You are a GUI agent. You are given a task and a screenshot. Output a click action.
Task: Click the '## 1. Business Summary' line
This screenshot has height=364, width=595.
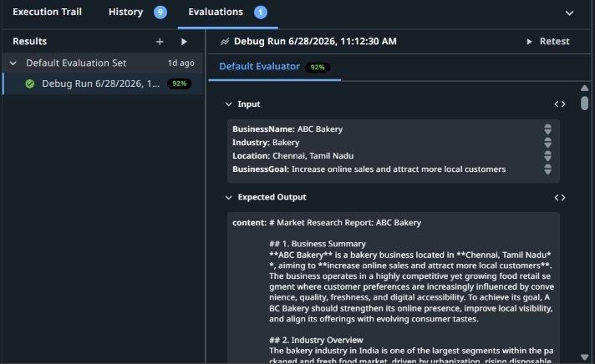(318, 244)
